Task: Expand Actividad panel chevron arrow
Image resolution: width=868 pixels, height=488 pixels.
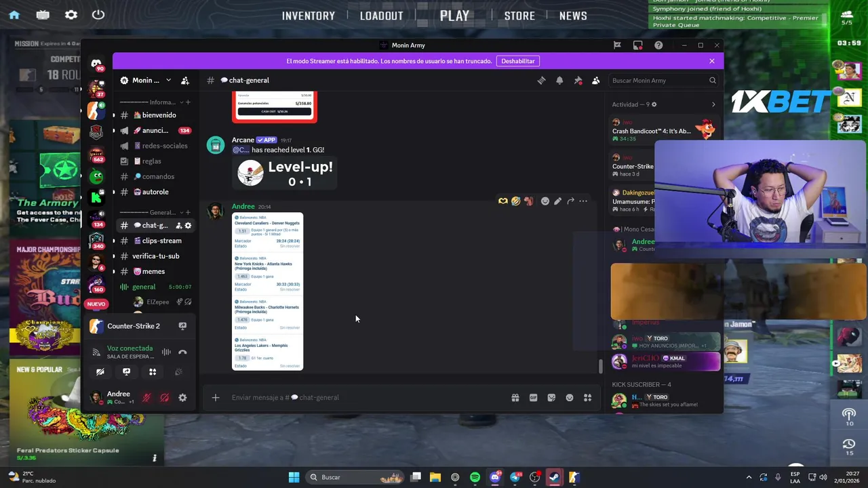Action: pos(713,104)
